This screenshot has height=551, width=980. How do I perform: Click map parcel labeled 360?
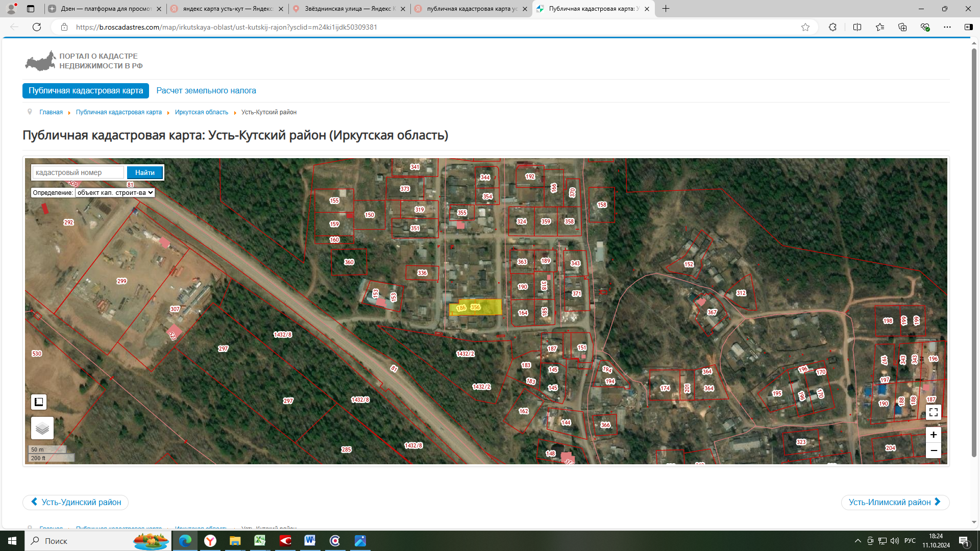[349, 262]
